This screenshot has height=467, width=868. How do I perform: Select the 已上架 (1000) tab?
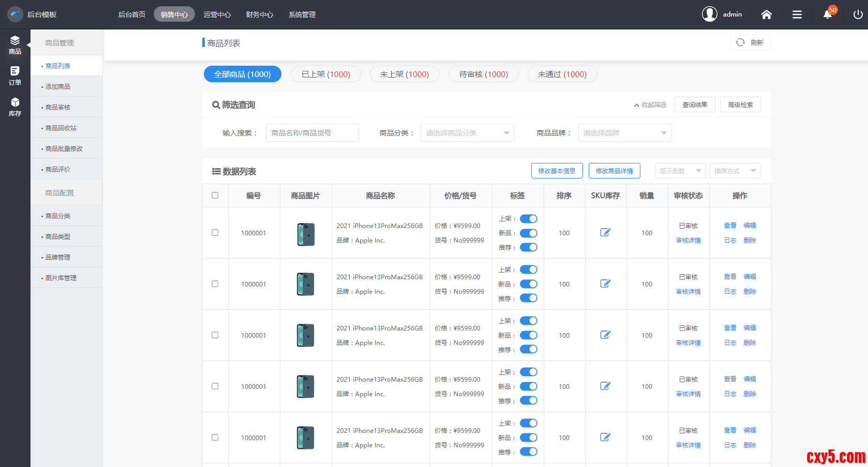[x=326, y=74]
